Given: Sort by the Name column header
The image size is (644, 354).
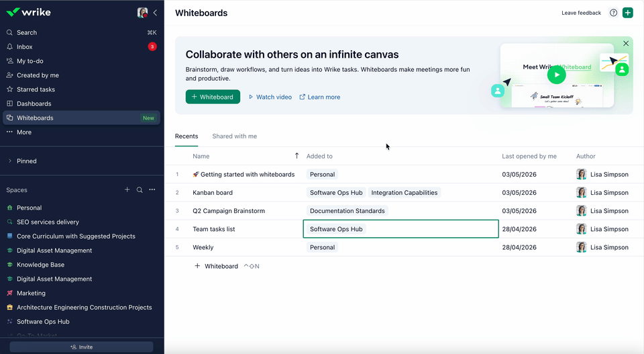Looking at the screenshot, I should 201,157.
